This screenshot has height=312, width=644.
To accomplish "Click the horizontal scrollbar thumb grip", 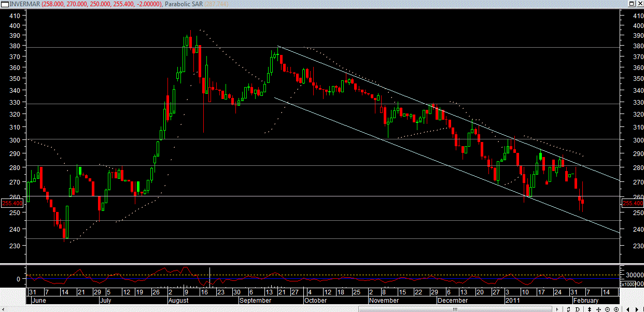I will (455, 309).
